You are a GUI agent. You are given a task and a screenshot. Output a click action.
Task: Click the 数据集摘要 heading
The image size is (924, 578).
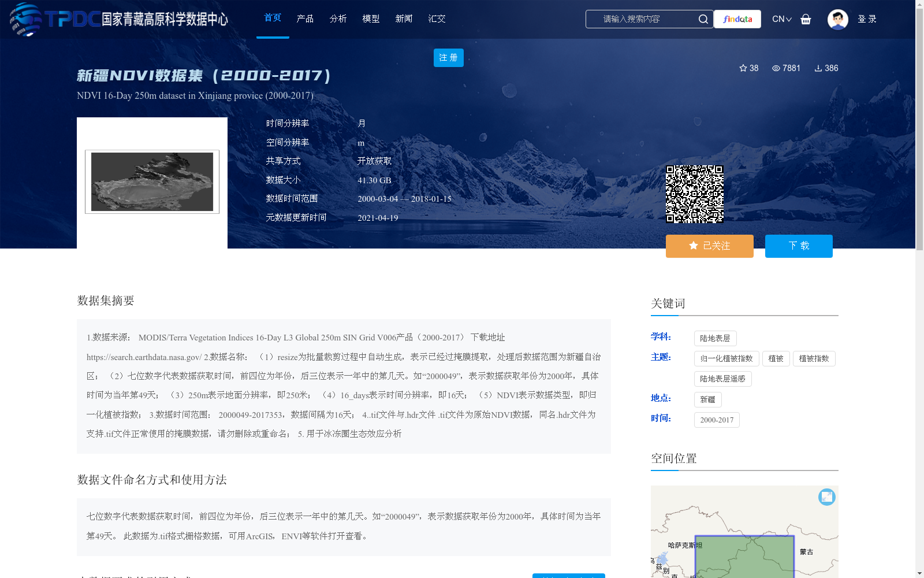click(x=106, y=301)
